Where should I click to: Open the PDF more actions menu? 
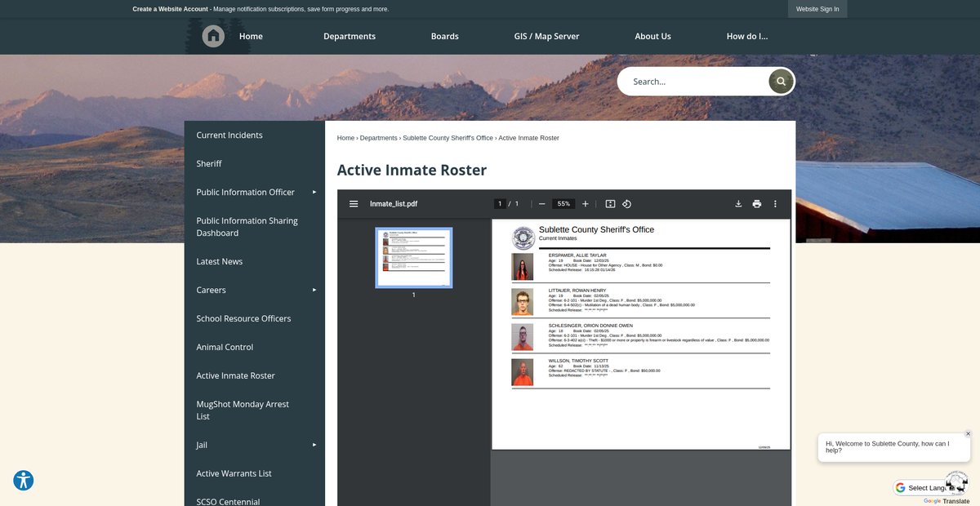[775, 204]
